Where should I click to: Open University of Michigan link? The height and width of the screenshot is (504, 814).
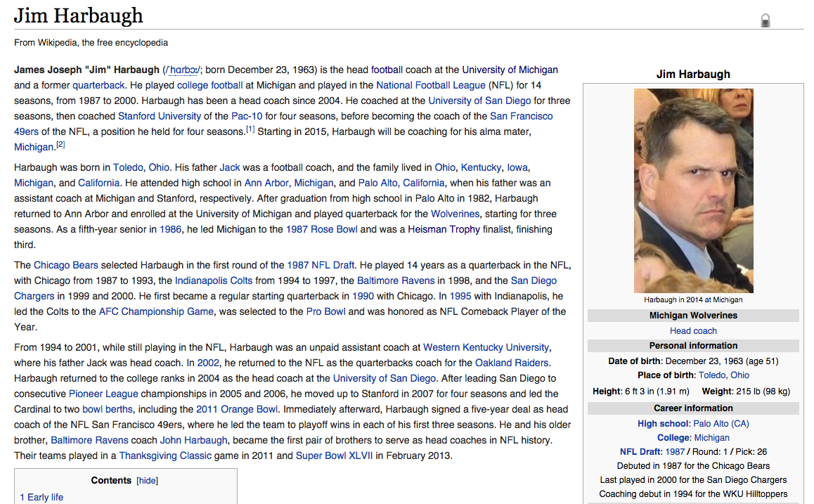(510, 70)
